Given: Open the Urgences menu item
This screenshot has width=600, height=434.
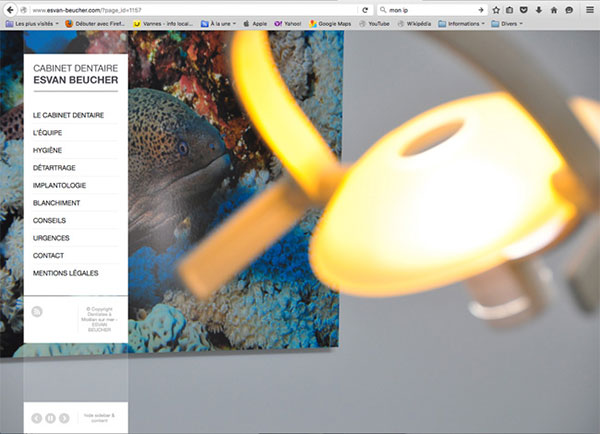Looking at the screenshot, I should pos(51,238).
